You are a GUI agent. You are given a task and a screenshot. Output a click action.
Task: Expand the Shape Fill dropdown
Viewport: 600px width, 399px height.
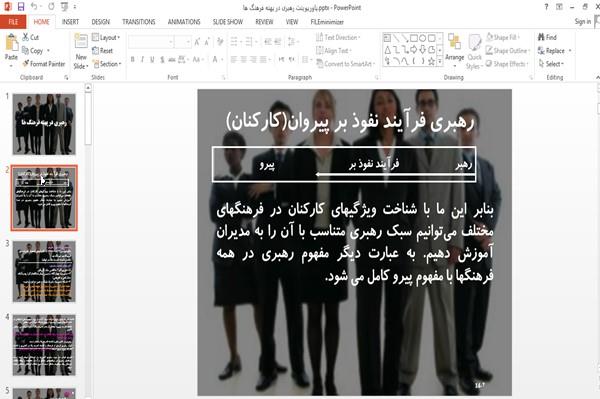tap(503, 37)
